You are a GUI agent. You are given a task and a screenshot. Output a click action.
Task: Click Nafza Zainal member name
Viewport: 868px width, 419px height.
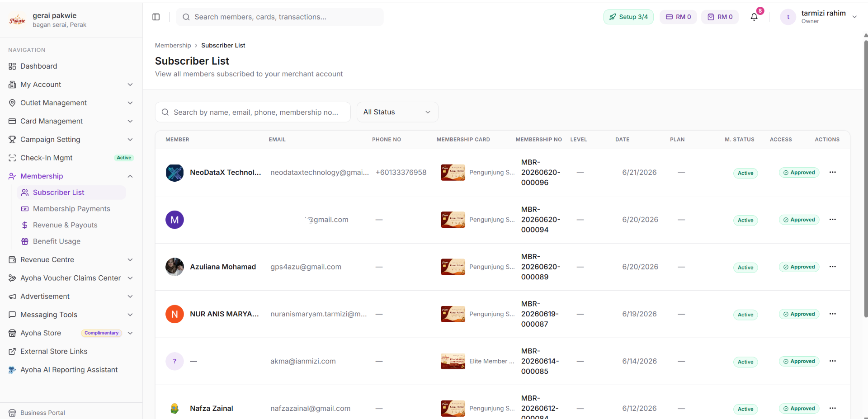tap(212, 408)
